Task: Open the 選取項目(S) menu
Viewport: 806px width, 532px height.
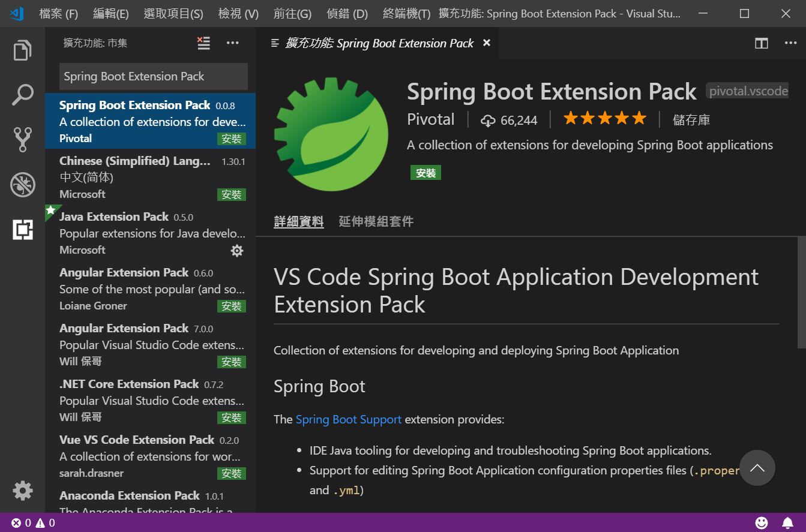Action: click(x=173, y=13)
